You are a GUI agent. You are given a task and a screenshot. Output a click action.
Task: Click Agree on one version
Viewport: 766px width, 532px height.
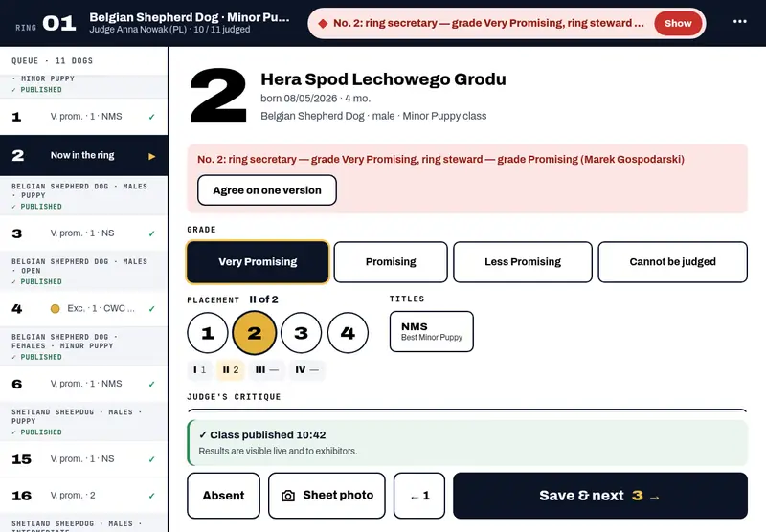(x=267, y=190)
